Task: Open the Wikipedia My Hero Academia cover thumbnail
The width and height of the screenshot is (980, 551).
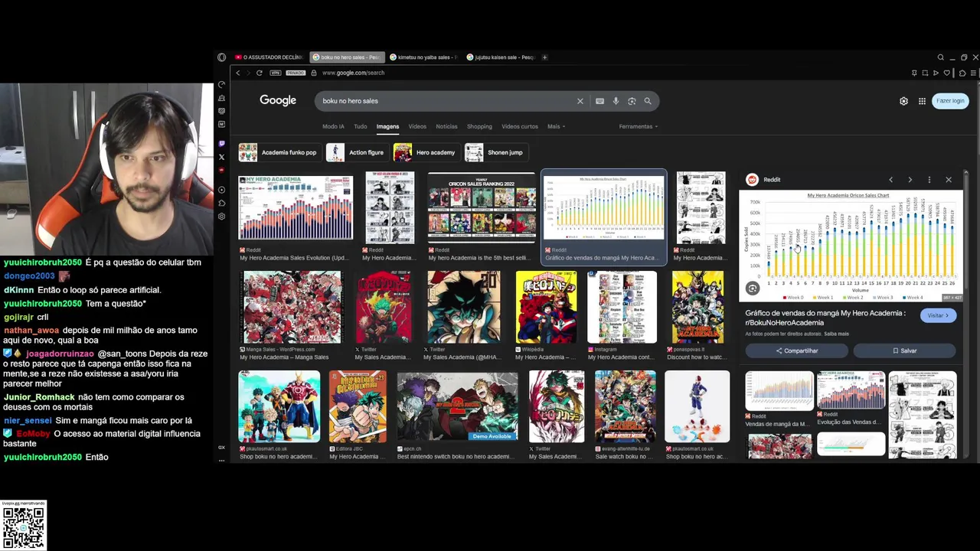Action: point(546,306)
